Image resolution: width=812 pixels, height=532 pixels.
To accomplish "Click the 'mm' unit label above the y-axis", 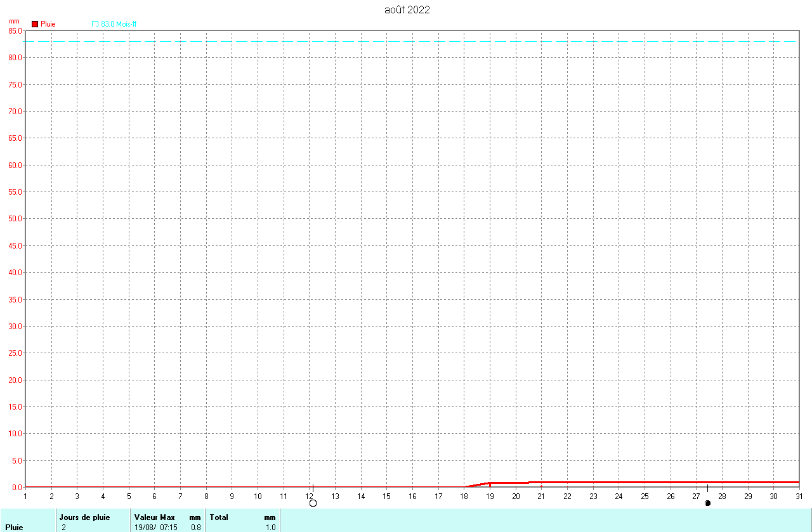I will point(14,21).
